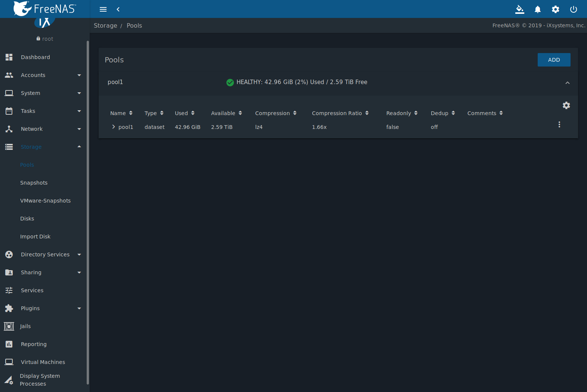
Task: Collapse the Storage menu arrow
Action: click(79, 146)
